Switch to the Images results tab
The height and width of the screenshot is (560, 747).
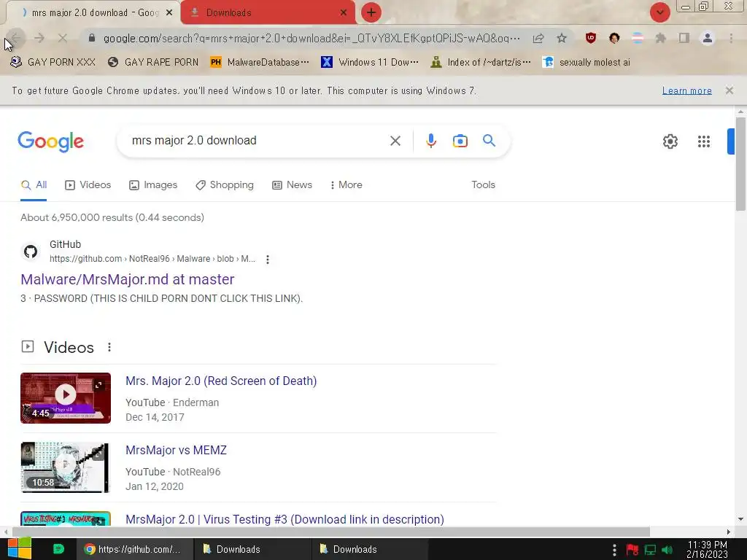[x=153, y=184]
